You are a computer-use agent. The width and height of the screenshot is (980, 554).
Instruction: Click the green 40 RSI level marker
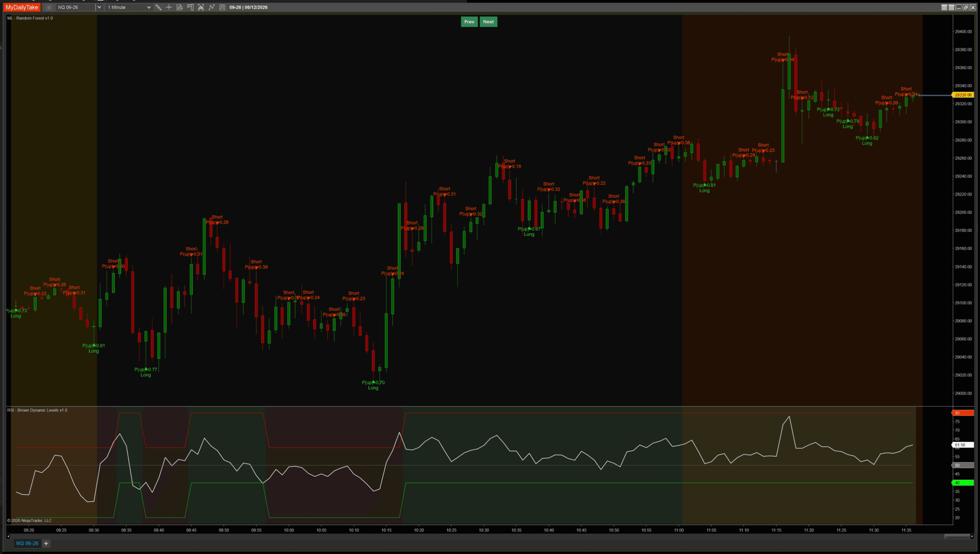963,483
